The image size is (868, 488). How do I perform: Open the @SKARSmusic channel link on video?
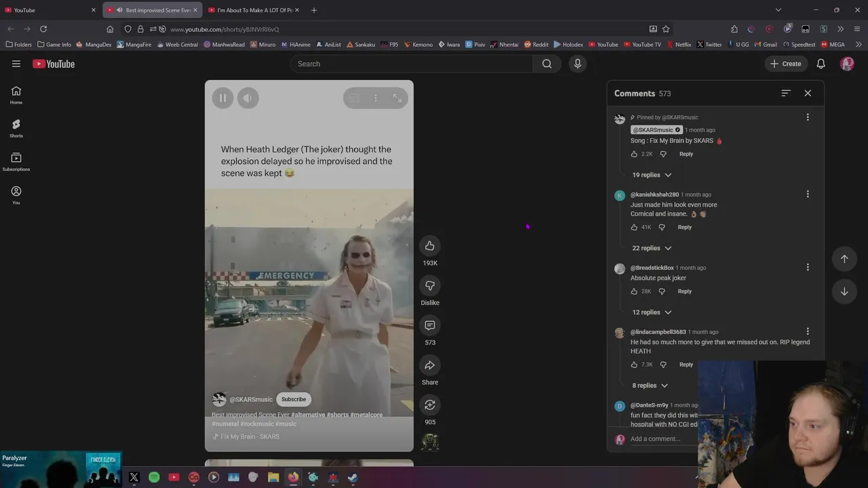coord(251,400)
